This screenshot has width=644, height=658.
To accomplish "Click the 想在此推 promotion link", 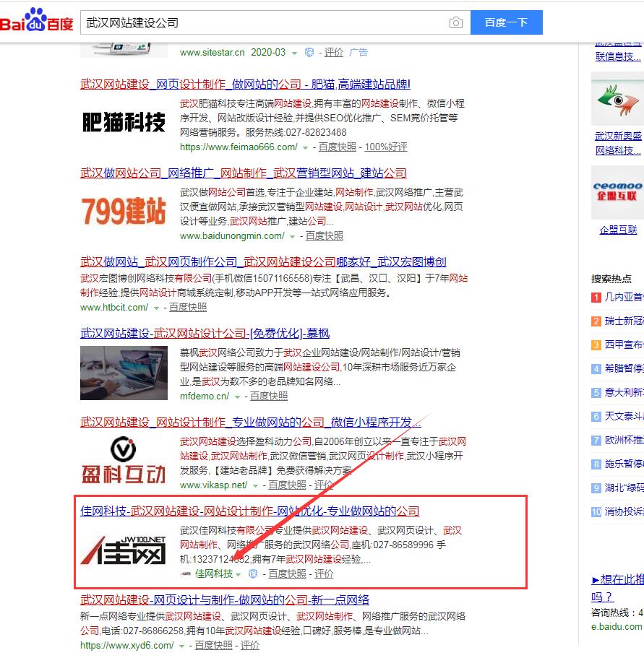I will pos(617,588).
